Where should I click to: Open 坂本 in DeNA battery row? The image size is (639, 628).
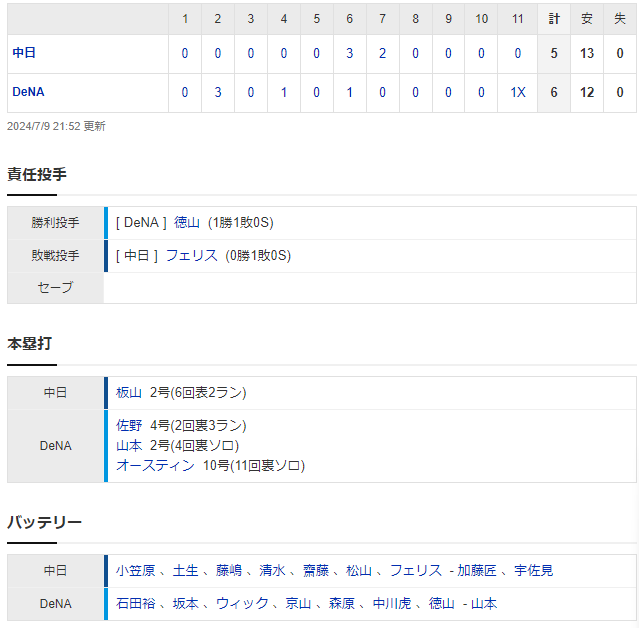(185, 604)
